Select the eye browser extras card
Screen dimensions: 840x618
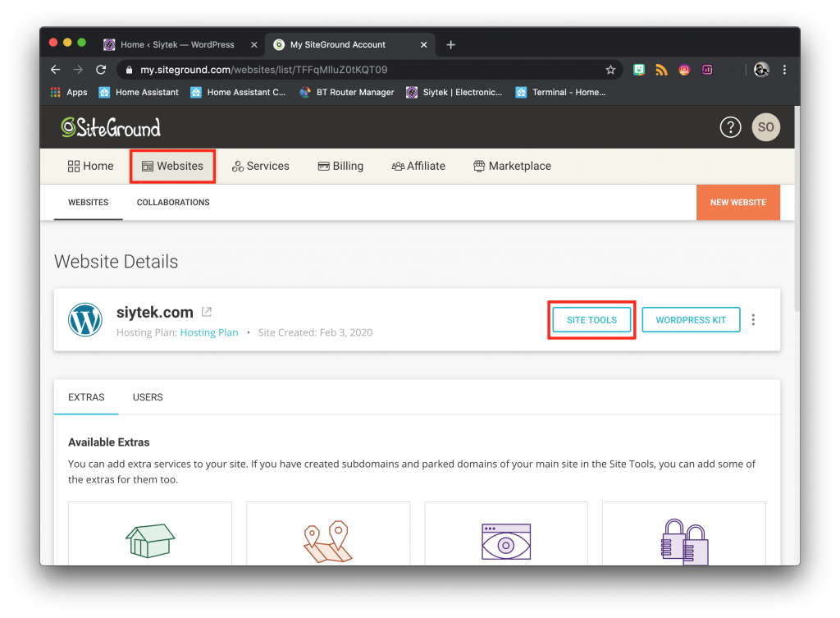click(x=505, y=533)
